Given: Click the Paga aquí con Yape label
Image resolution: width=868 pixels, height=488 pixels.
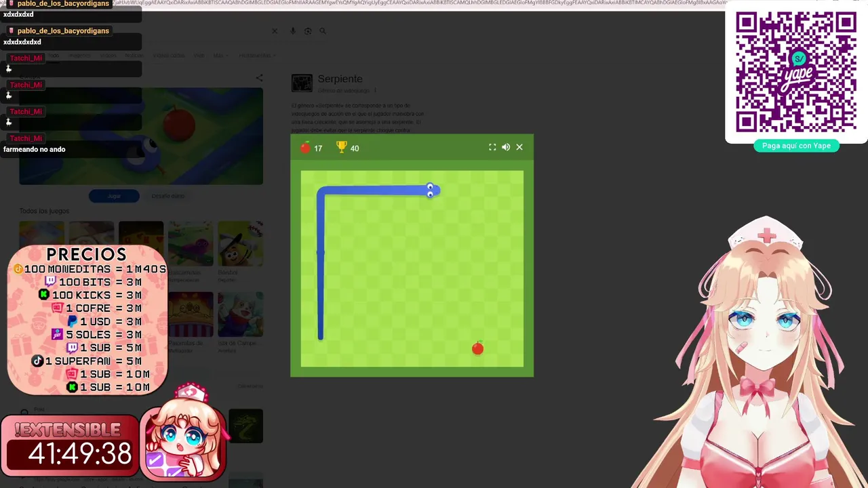Looking at the screenshot, I should pyautogui.click(x=796, y=146).
